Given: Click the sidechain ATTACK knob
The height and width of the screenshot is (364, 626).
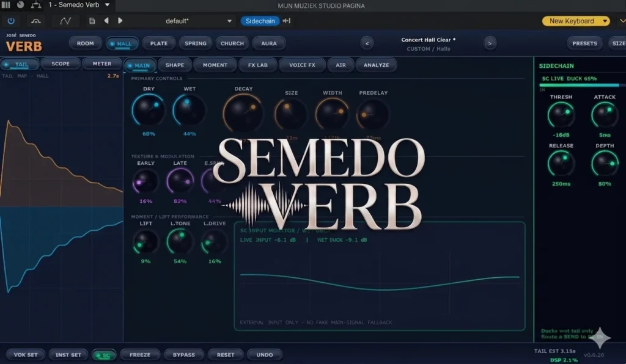Looking at the screenshot, I should click(605, 115).
